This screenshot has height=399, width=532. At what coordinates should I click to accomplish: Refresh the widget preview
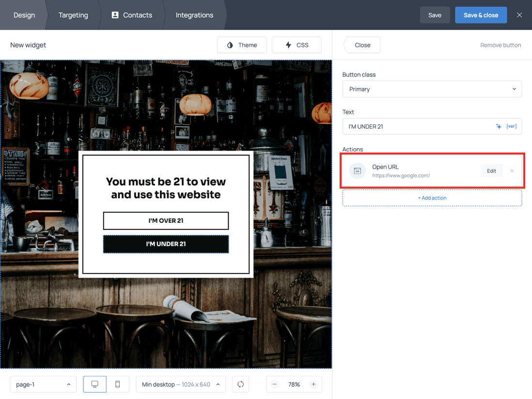click(x=240, y=384)
